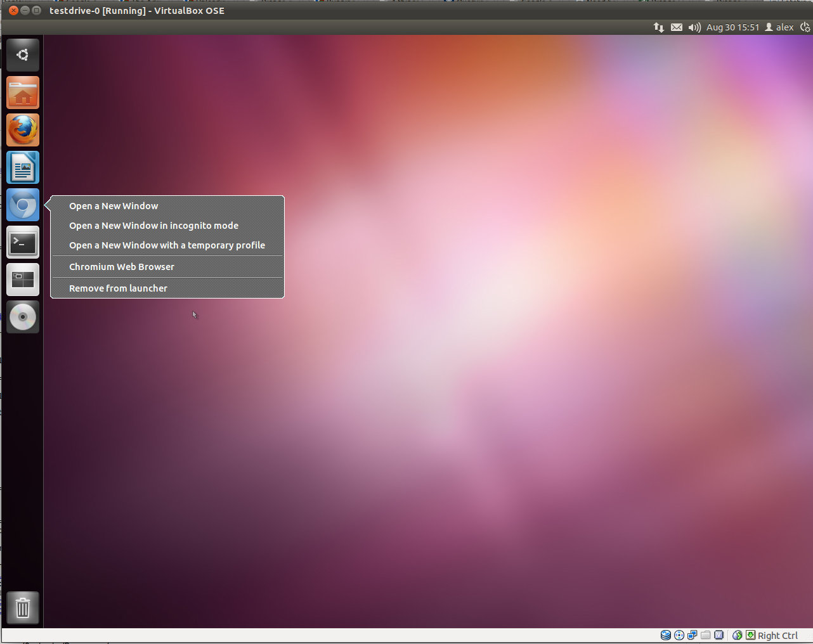Viewport: 813px width, 644px height.
Task: Select Open a New Window
Action: coord(114,206)
